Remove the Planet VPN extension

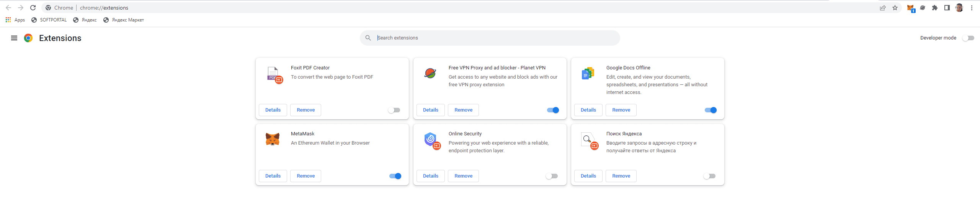click(x=463, y=110)
